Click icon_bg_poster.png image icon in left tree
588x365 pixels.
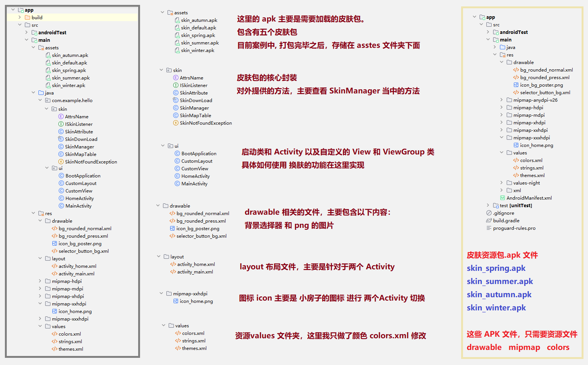tap(55, 243)
